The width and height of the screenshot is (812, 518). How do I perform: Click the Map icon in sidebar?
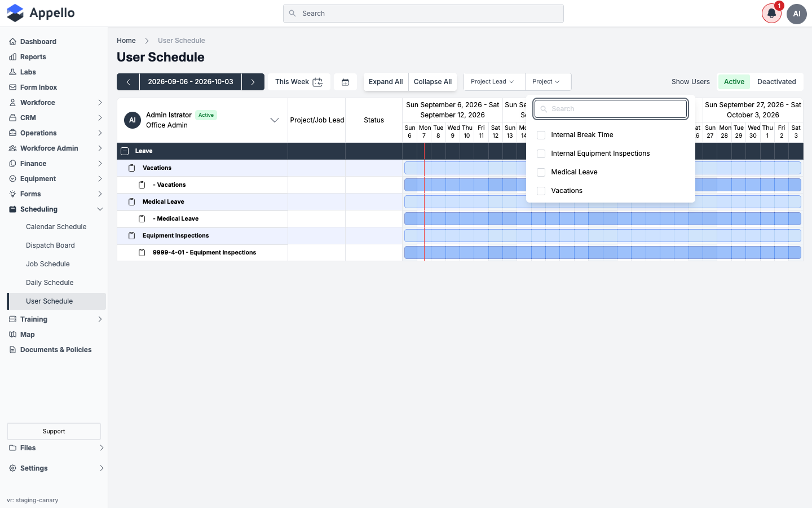pyautogui.click(x=12, y=335)
